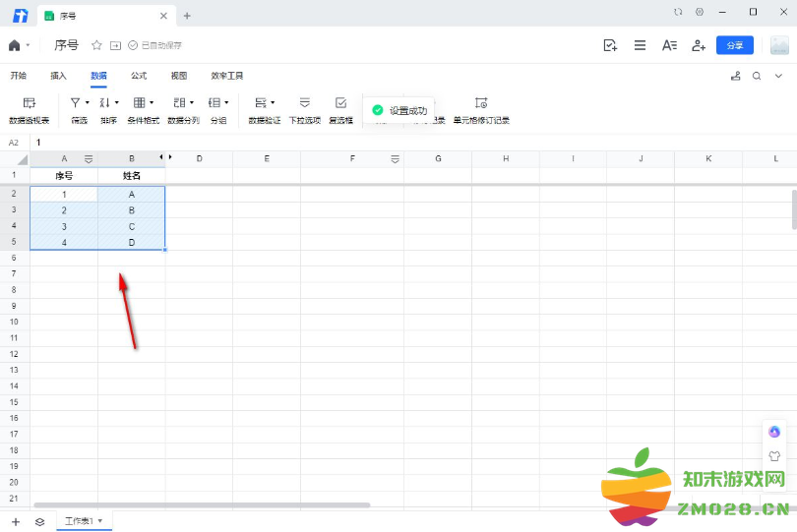797x532 pixels.
Task: Insert a 复选框 checkbox into cells
Action: 340,103
